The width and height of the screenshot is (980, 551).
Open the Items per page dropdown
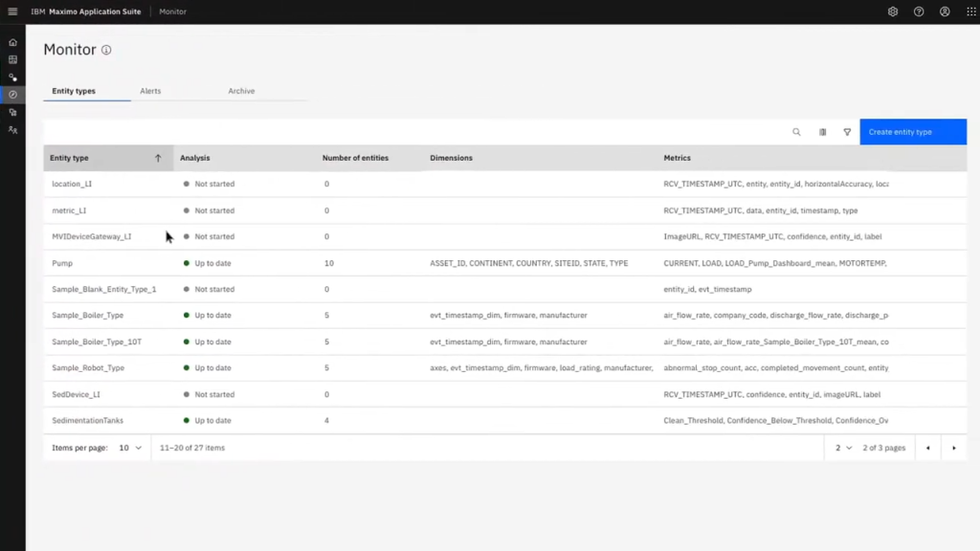[x=129, y=447]
